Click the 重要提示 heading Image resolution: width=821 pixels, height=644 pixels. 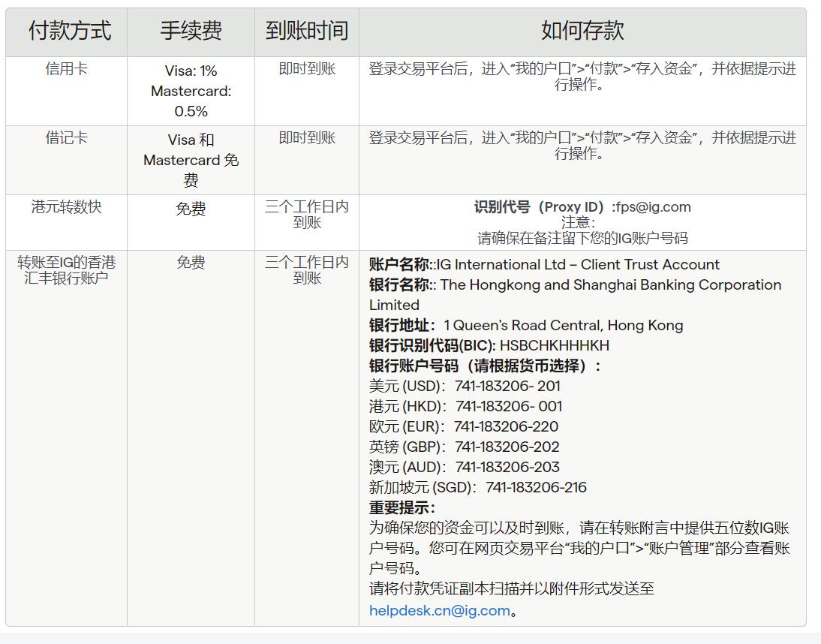click(402, 507)
